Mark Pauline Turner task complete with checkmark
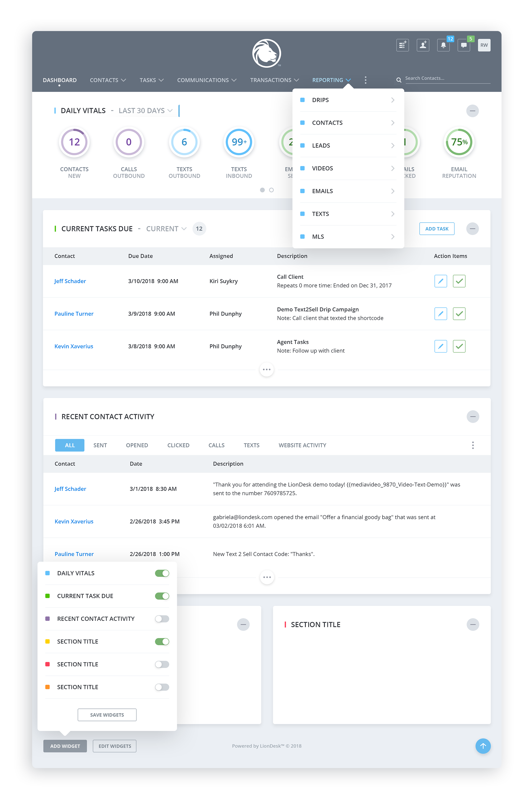532x798 pixels. click(x=459, y=314)
